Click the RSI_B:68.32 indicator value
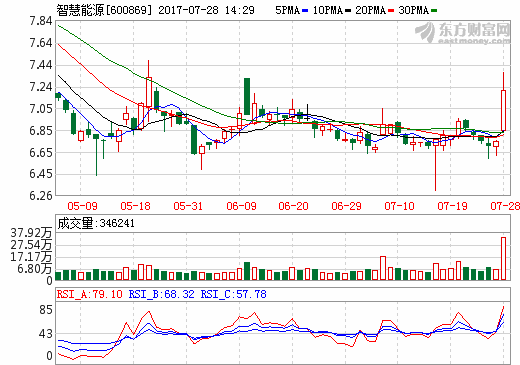Image resolution: width=520 pixels, height=365 pixels. [x=162, y=294]
